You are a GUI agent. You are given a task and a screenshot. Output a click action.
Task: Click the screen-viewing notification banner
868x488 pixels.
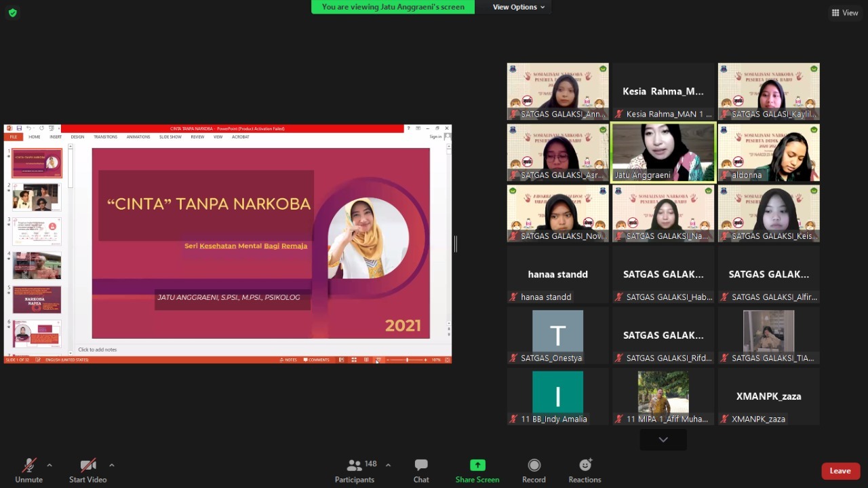coord(393,7)
